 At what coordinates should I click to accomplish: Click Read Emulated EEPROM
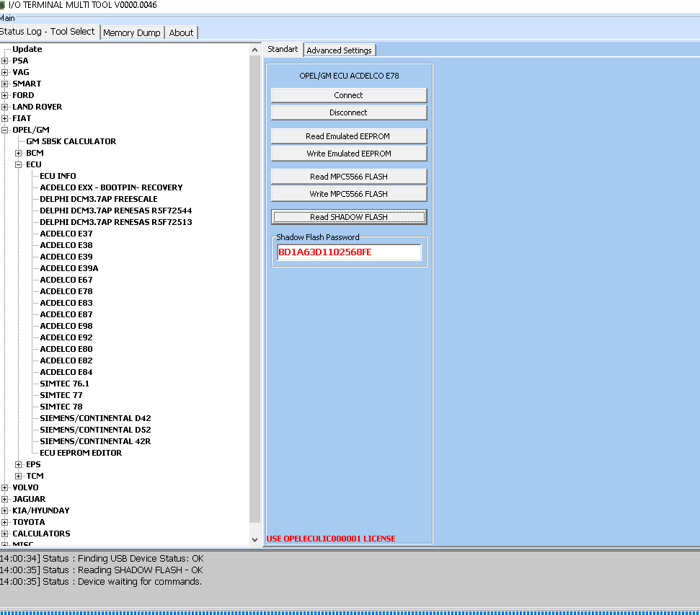[x=349, y=136]
